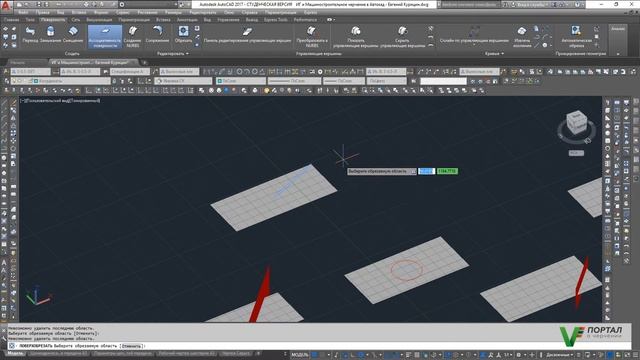The height and width of the screenshot is (360, 640).
Task: Click the new drawing plus tab
Action: [144, 62]
